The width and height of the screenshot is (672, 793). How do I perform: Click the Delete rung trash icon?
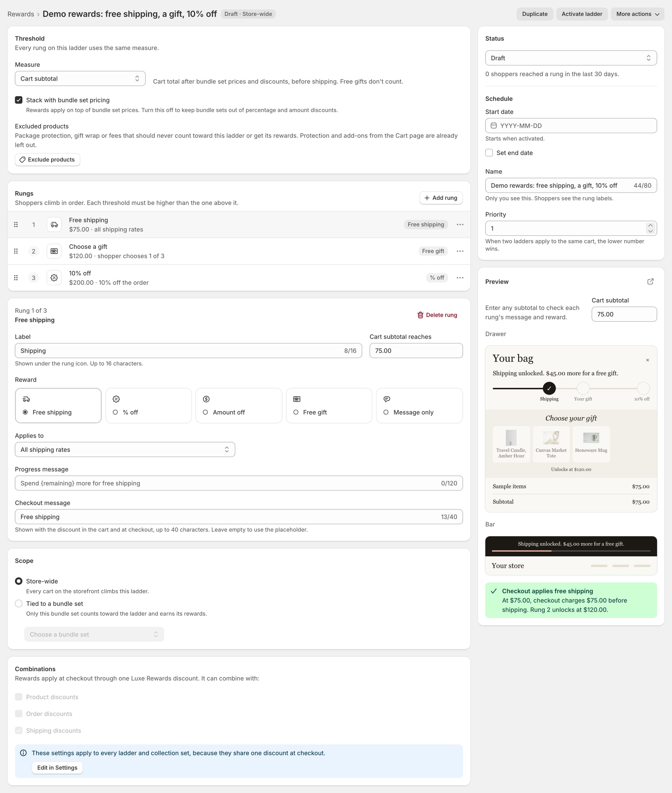click(420, 315)
